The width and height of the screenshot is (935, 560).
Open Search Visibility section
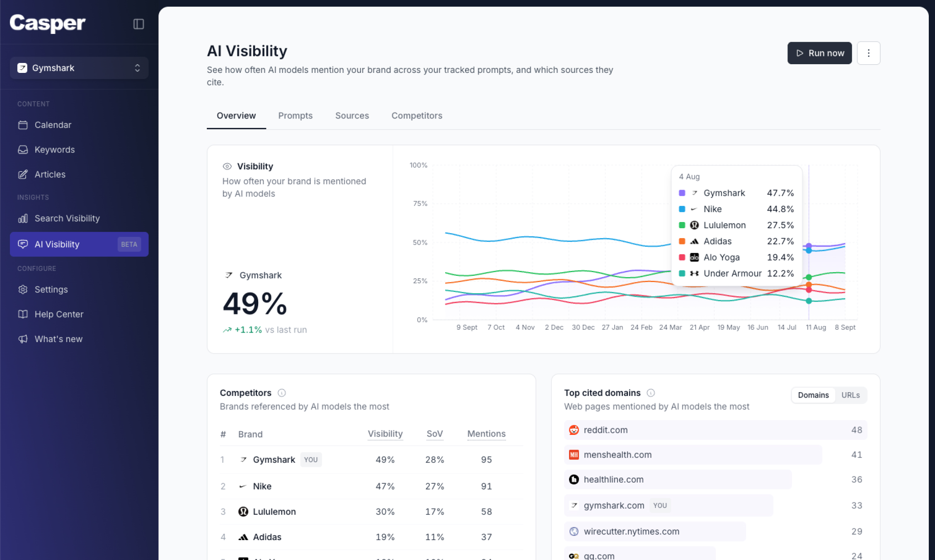[79, 218]
